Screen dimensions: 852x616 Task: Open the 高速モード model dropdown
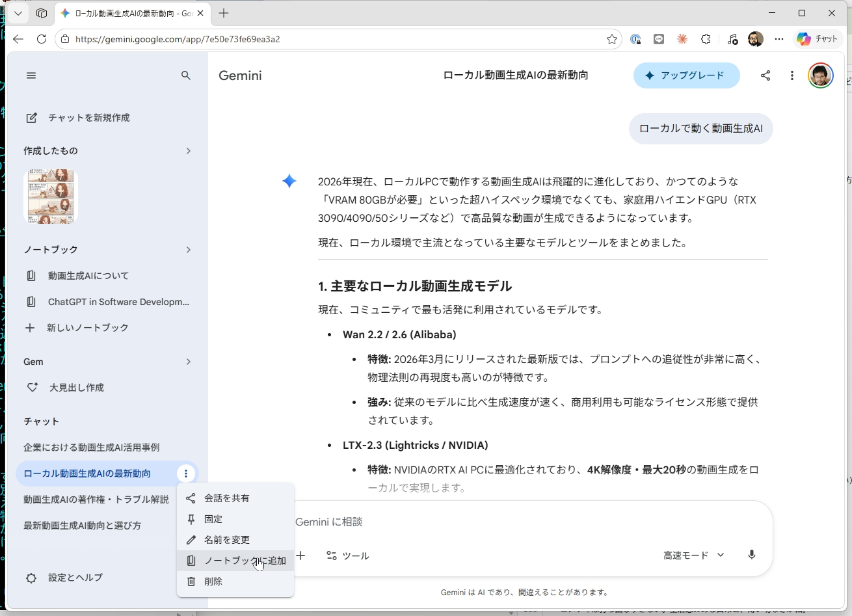[x=694, y=556]
